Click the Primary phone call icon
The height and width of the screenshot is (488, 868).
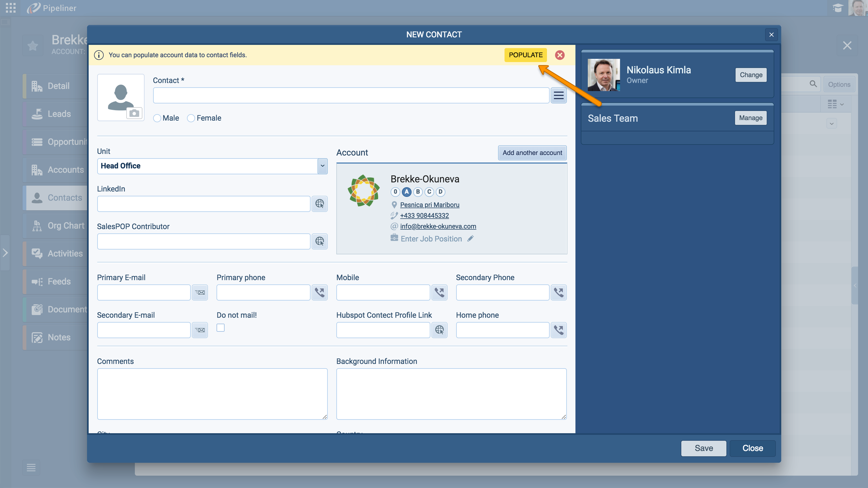pyautogui.click(x=319, y=292)
